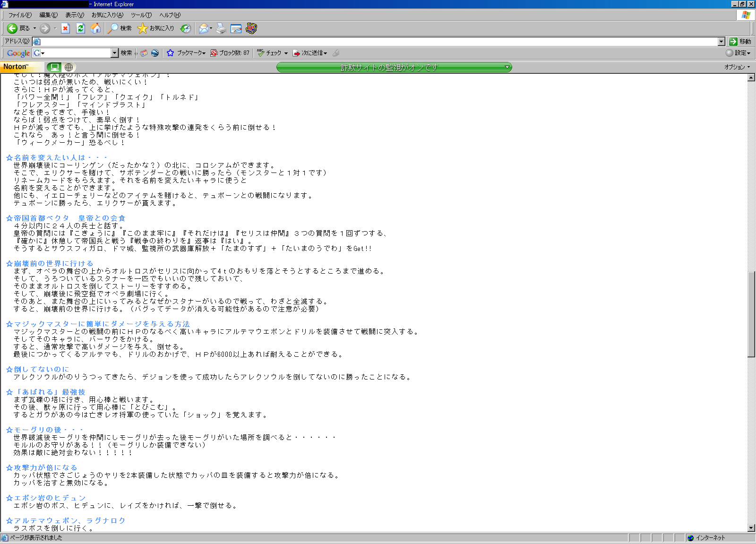
Task: Open the History clock icon
Action: [186, 28]
